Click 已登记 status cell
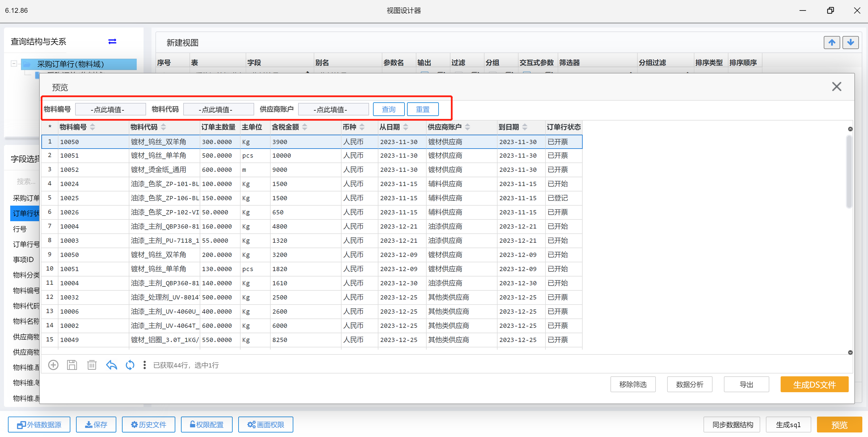The image size is (868, 437). [563, 198]
